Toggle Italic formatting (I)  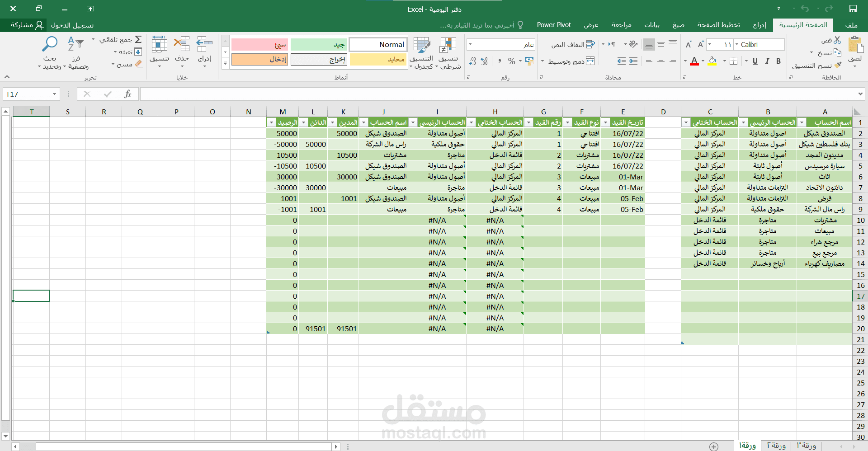click(x=767, y=61)
